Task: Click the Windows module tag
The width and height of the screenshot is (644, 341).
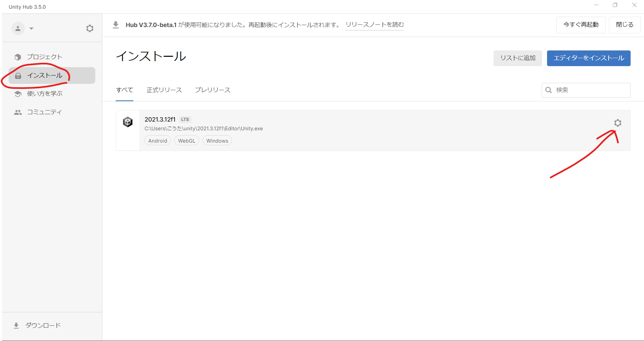Action: click(x=217, y=141)
